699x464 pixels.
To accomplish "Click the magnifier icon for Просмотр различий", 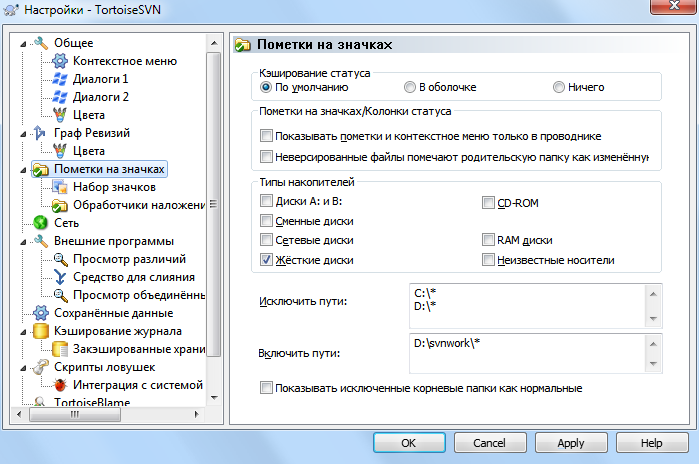I will click(60, 259).
